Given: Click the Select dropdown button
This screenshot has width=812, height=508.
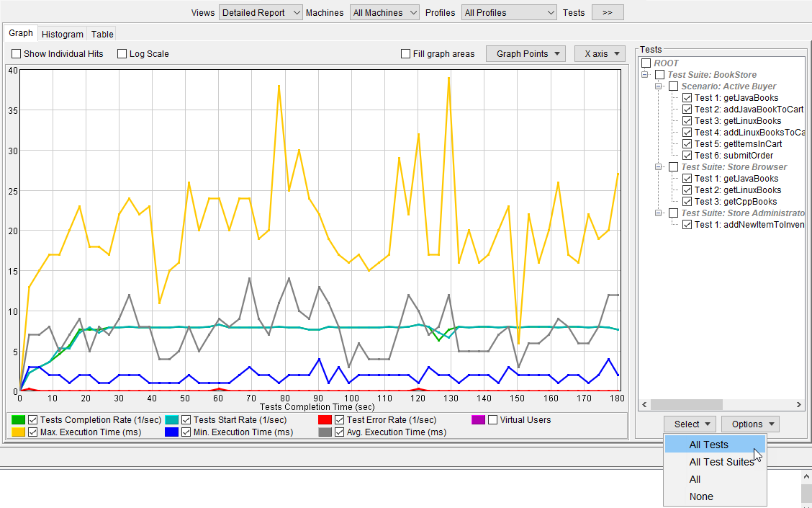Looking at the screenshot, I should tap(690, 424).
